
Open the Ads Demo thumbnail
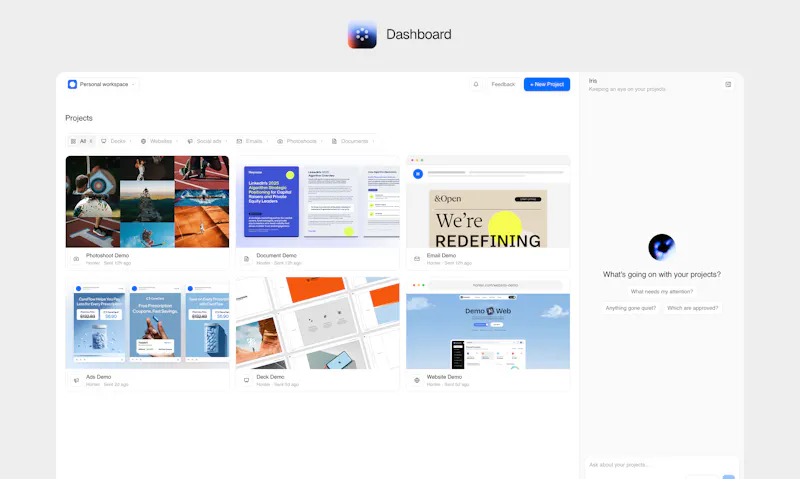tap(147, 323)
